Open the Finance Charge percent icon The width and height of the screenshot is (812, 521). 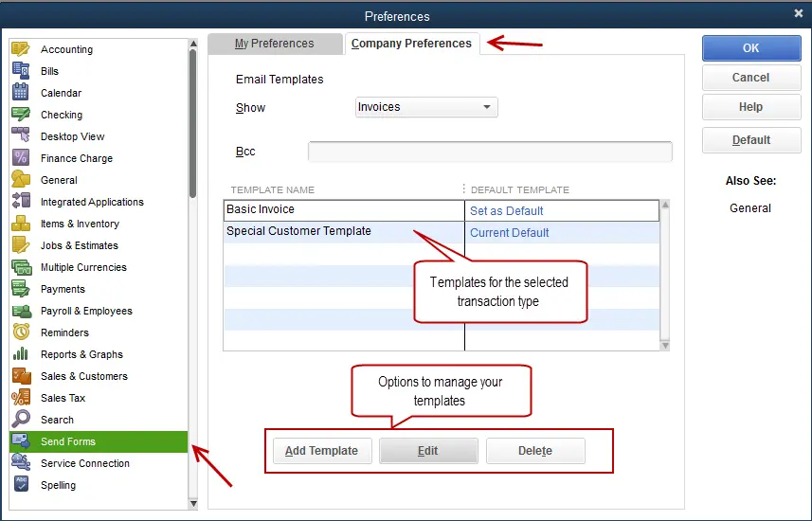[21, 158]
